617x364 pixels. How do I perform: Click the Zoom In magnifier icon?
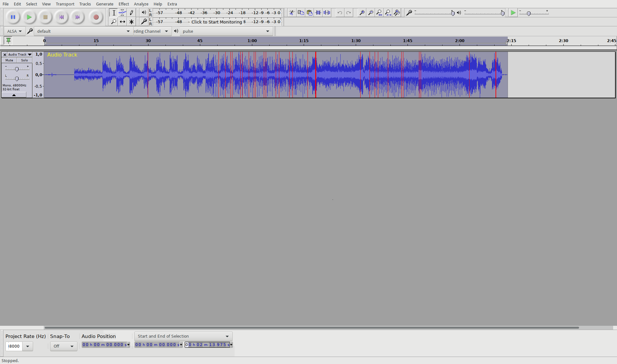click(362, 13)
